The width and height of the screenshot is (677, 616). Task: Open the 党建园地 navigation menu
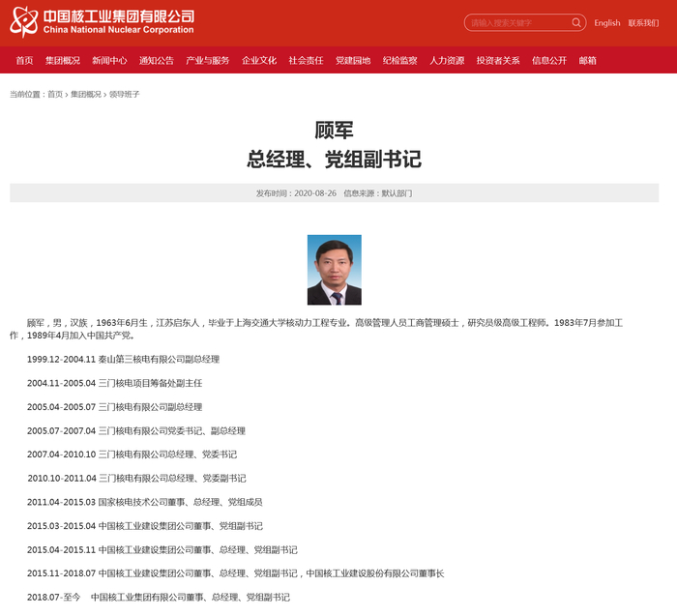click(x=353, y=60)
